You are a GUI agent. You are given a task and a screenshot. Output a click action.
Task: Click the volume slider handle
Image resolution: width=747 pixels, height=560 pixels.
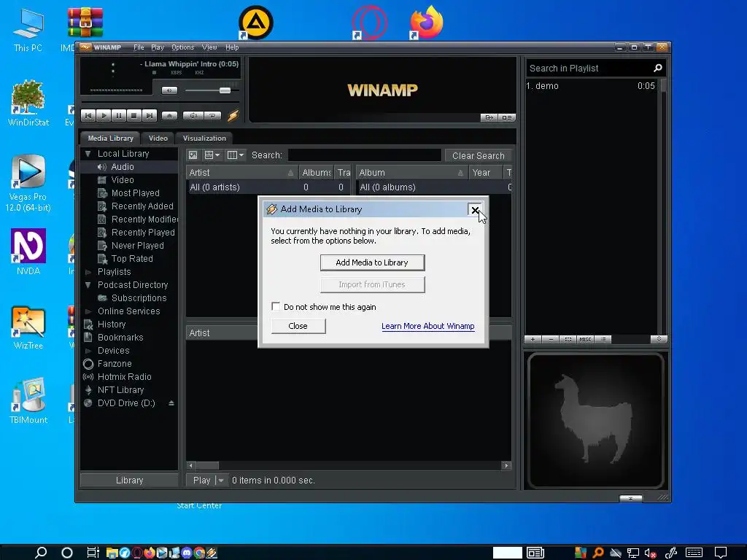tap(225, 90)
